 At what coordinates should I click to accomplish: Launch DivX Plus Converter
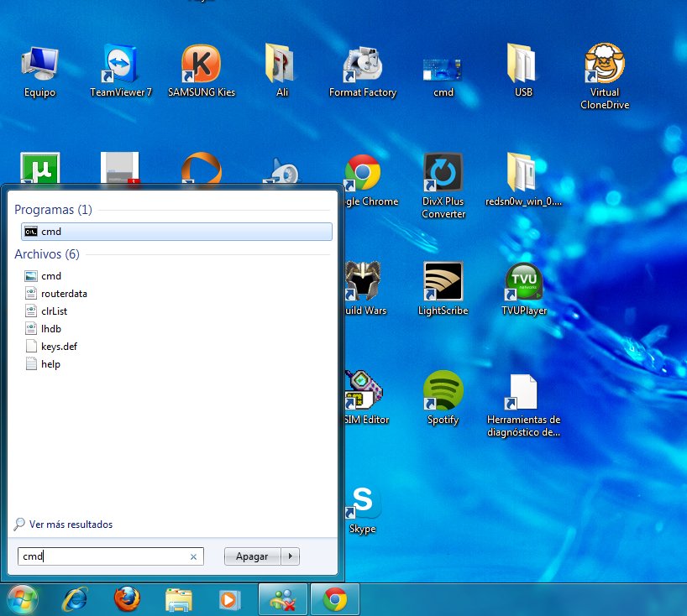pos(443,186)
